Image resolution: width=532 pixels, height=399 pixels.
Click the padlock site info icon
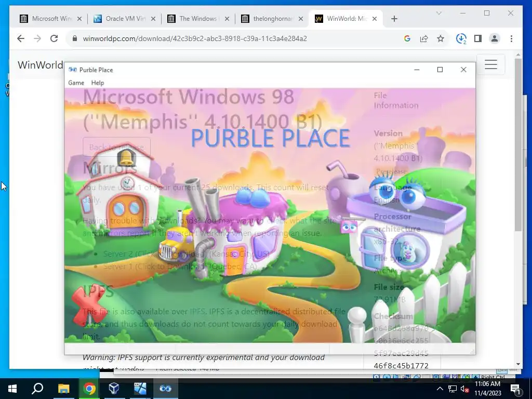pyautogui.click(x=75, y=38)
